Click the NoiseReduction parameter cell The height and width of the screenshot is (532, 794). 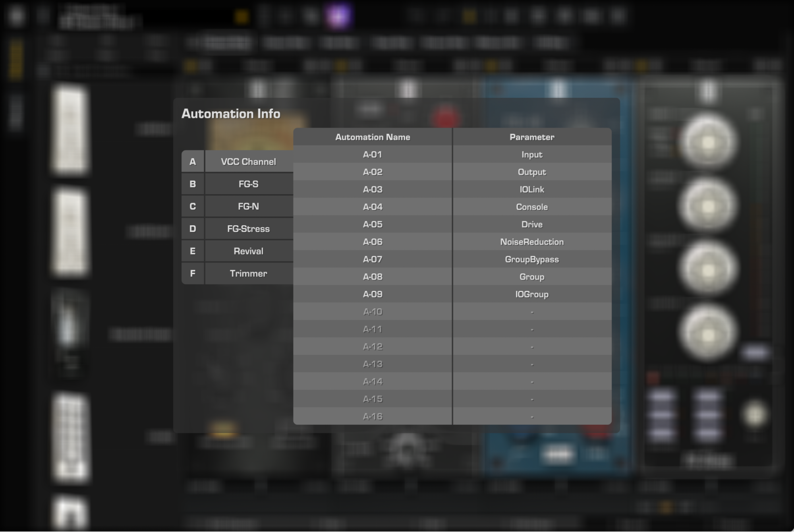click(x=532, y=242)
